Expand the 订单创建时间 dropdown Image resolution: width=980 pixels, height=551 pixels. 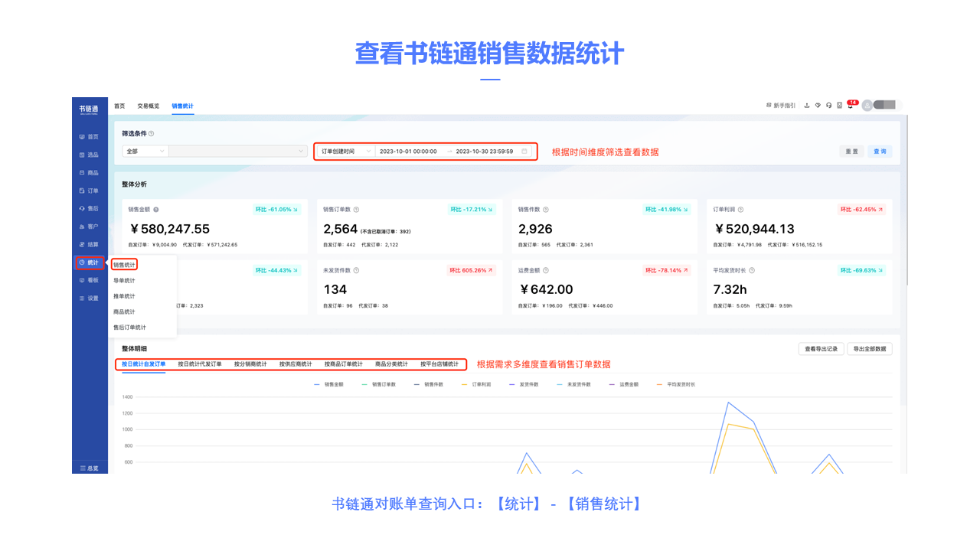pyautogui.click(x=346, y=152)
